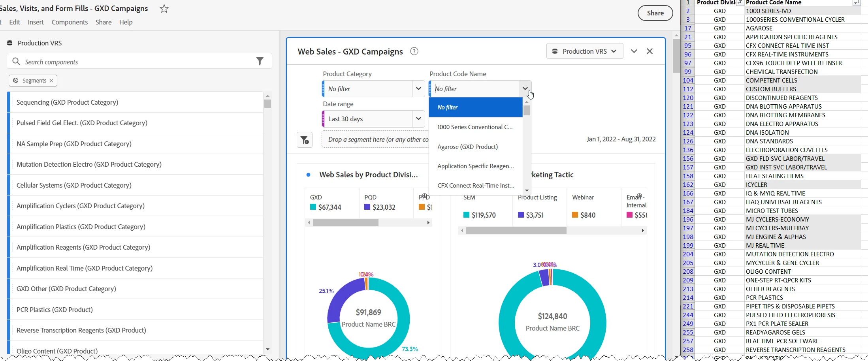868x361 pixels.
Task: Click right arrow of Product Division legend scrollbar
Action: pyautogui.click(x=428, y=223)
